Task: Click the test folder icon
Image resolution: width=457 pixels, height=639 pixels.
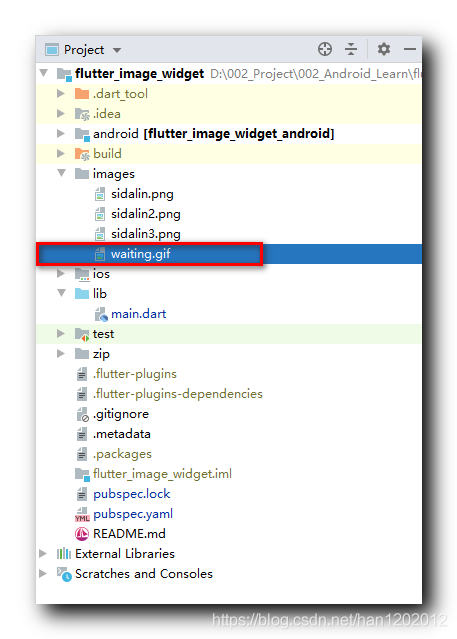Action: tap(82, 334)
